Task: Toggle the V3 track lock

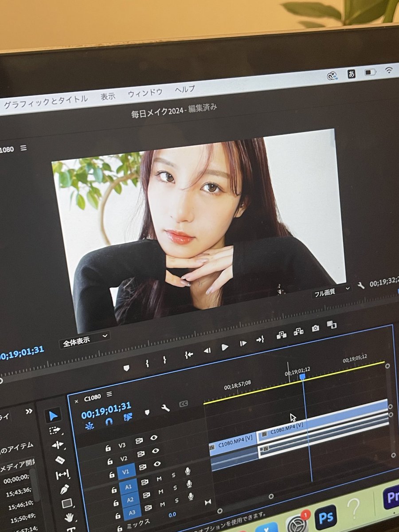Action: tap(108, 448)
